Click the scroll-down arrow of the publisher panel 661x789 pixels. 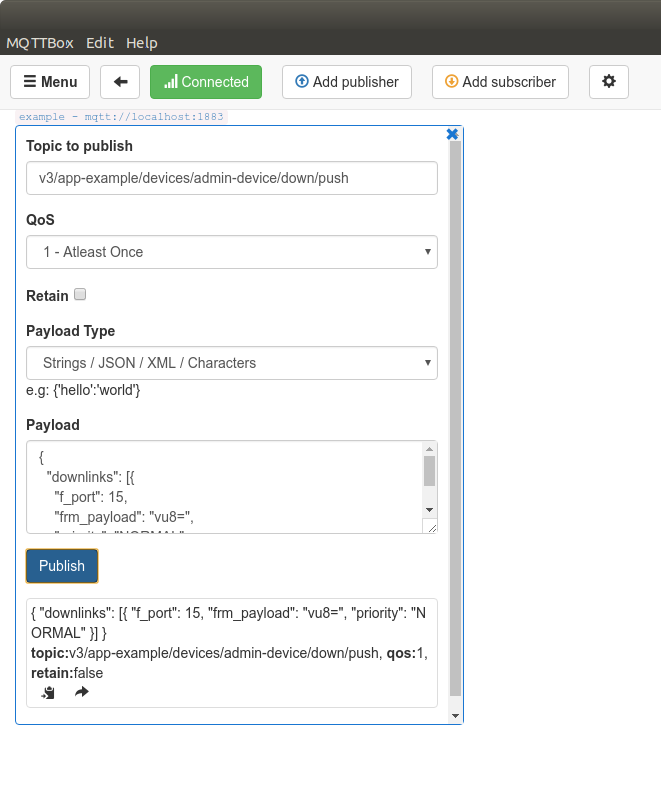click(x=456, y=716)
